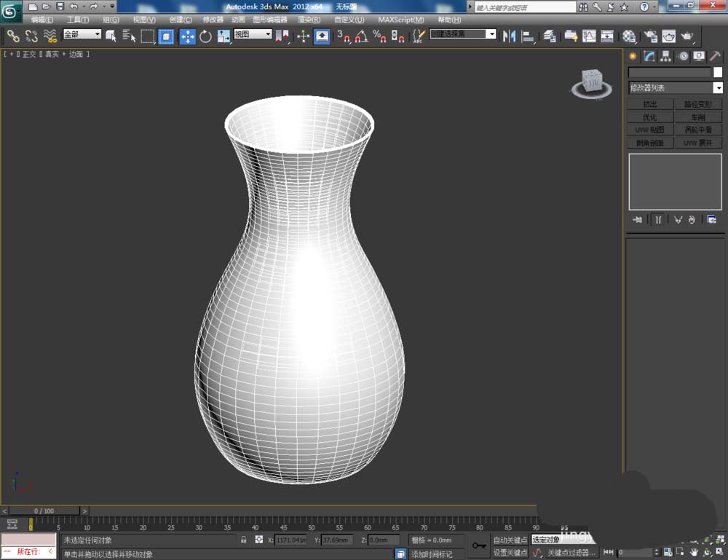This screenshot has height=560, width=728.
Task: Activate the Rotate tool
Action: click(205, 36)
